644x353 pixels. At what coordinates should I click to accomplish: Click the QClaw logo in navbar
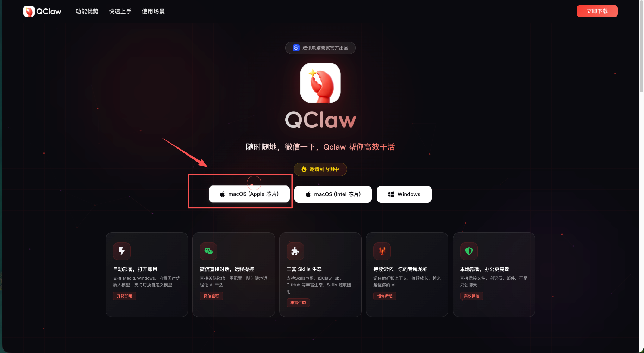click(42, 11)
